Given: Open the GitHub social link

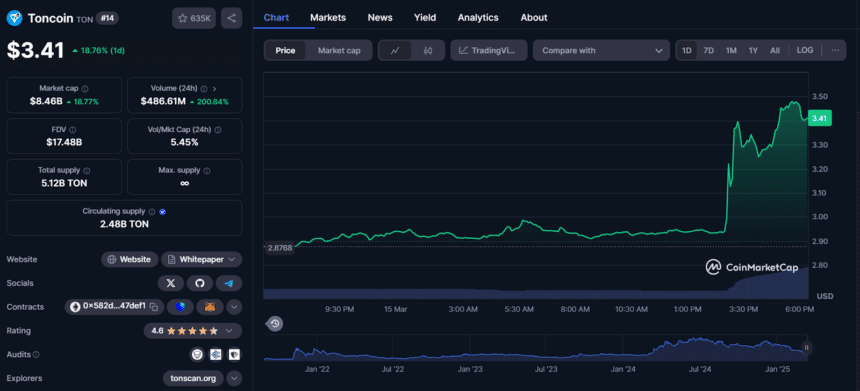Looking at the screenshot, I should [200, 284].
